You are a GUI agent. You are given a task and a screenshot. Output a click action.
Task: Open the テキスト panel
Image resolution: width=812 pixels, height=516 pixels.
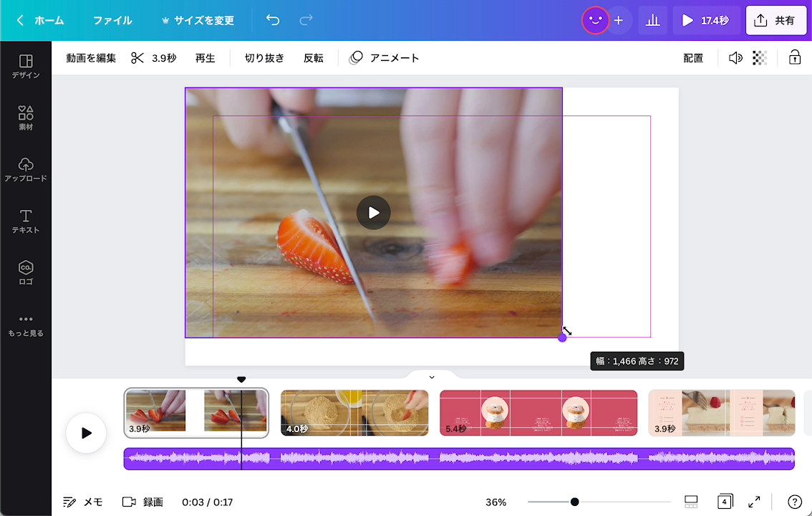tap(25, 221)
